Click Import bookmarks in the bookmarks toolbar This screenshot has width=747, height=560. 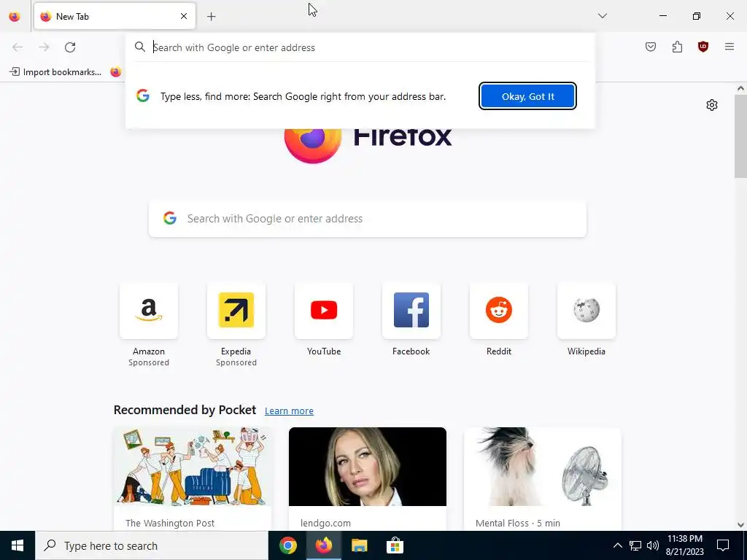click(55, 72)
